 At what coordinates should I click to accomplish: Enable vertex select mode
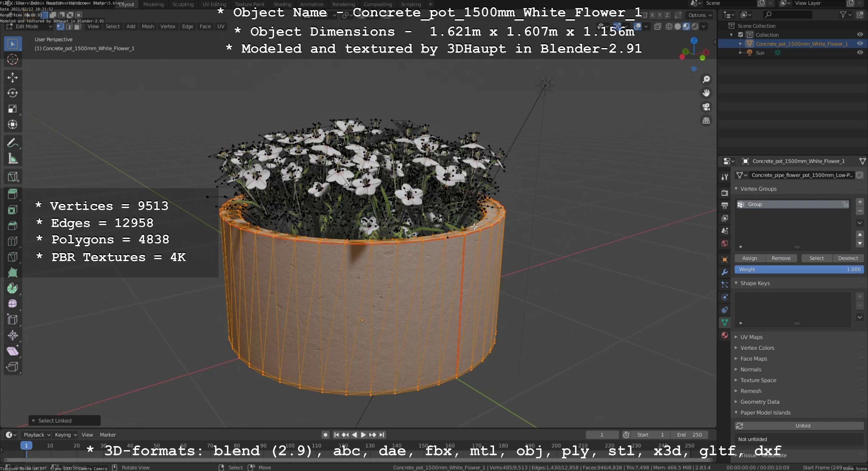(x=61, y=27)
